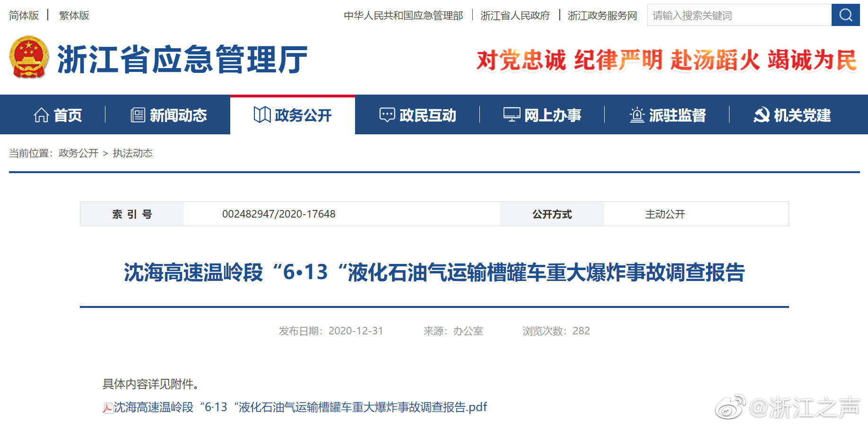Click the magnifier search button
The image size is (868, 429).
pyautogui.click(x=845, y=15)
